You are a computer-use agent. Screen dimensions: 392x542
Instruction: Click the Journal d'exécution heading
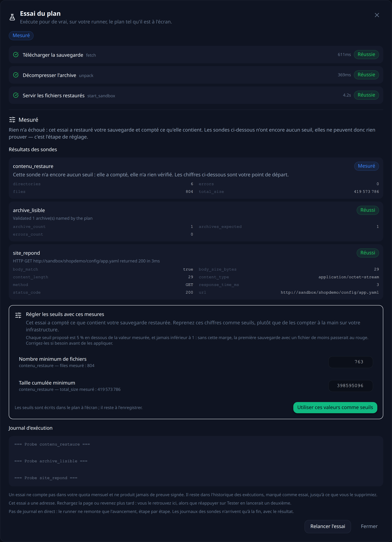click(31, 428)
